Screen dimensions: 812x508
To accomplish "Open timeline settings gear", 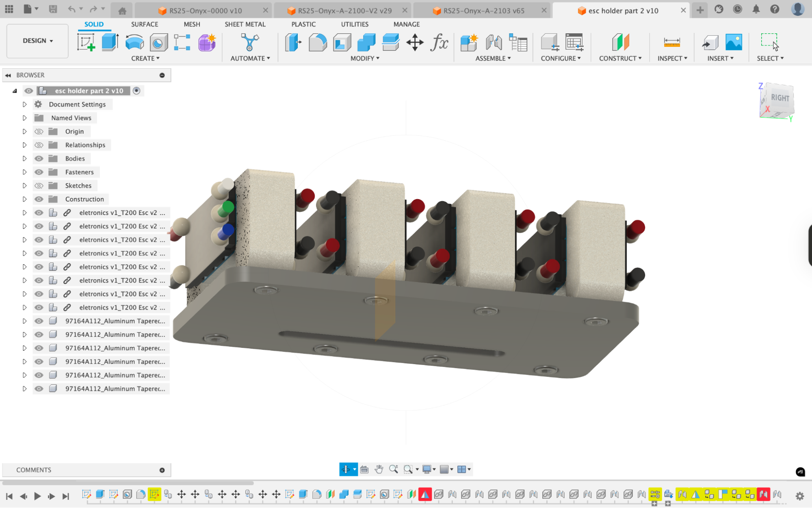I will (x=799, y=496).
